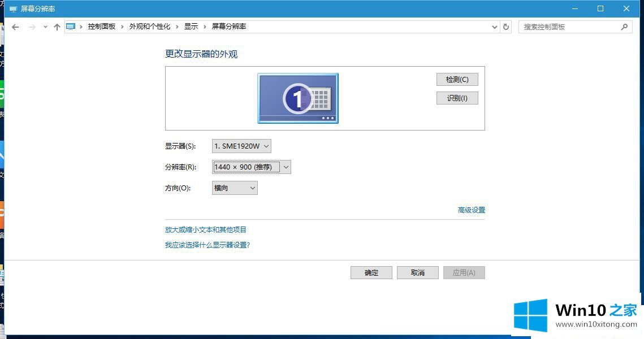Click the 应用(A) button
The width and height of the screenshot is (644, 339).
[464, 272]
